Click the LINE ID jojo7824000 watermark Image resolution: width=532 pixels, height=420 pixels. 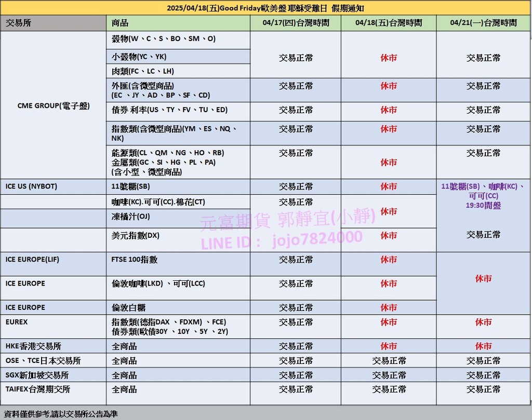tap(281, 237)
